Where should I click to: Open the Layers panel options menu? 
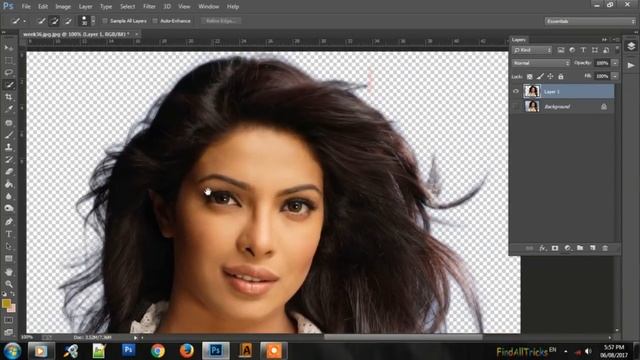(616, 40)
